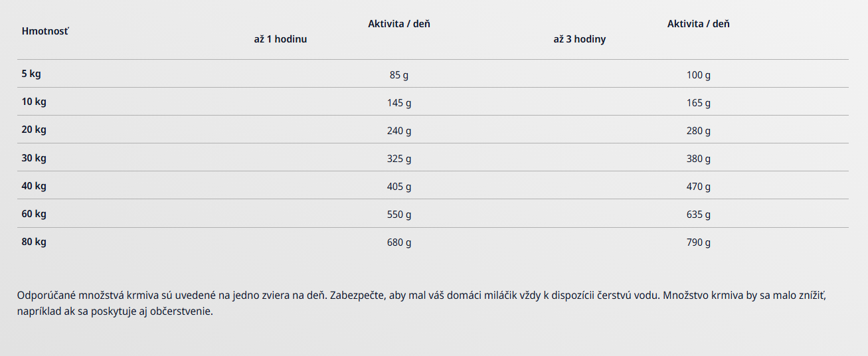Select the 60 kg weight row label
Viewport: 868px width, 356px height.
[x=34, y=214]
